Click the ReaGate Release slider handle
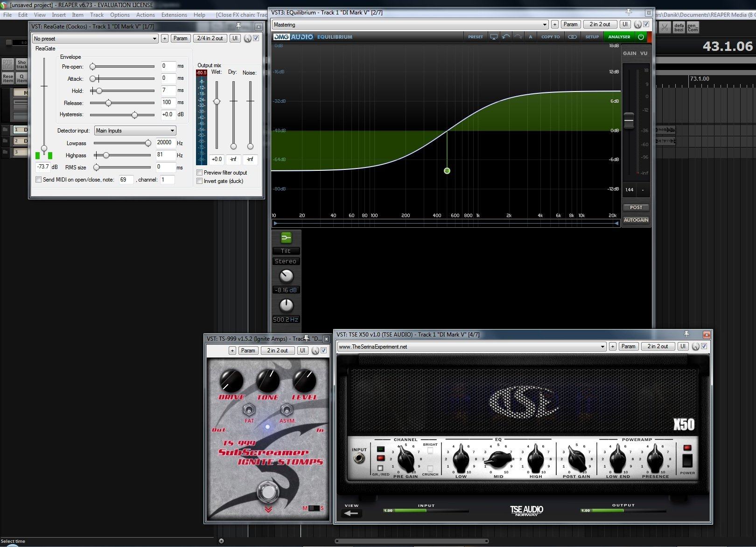756x547 pixels. [108, 103]
